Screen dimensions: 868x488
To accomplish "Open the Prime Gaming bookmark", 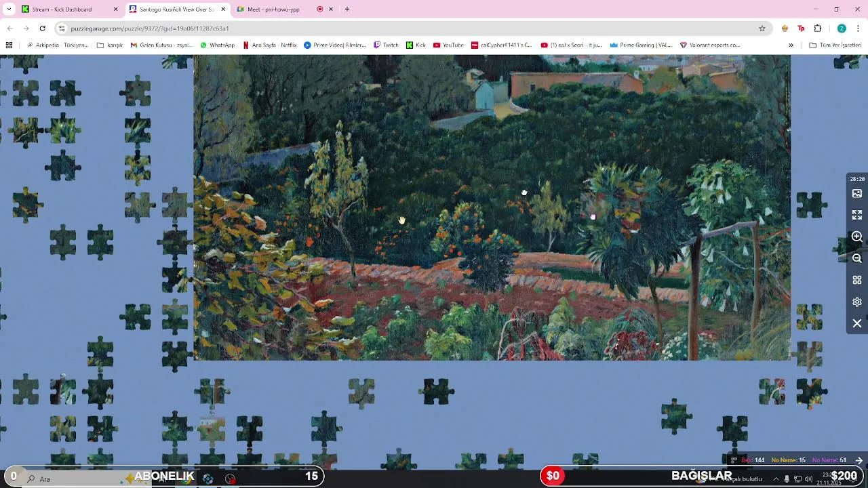I will (x=640, y=45).
